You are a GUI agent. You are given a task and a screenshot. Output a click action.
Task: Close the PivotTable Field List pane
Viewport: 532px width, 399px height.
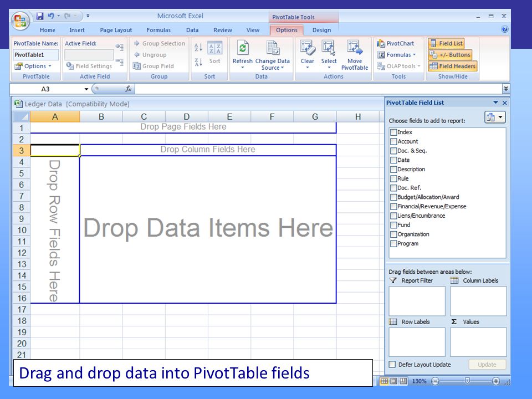[x=504, y=103]
